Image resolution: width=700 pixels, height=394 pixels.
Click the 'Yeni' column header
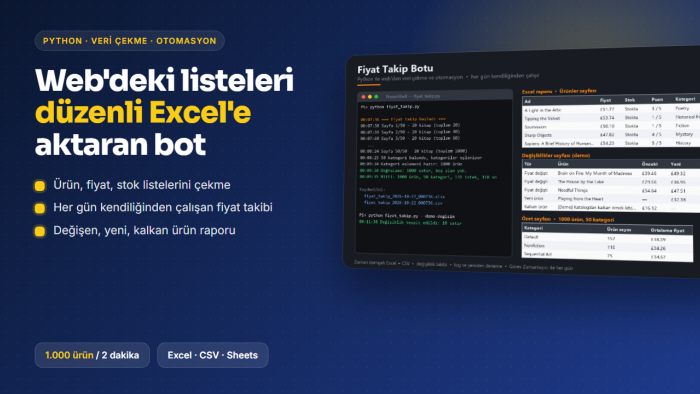675,164
